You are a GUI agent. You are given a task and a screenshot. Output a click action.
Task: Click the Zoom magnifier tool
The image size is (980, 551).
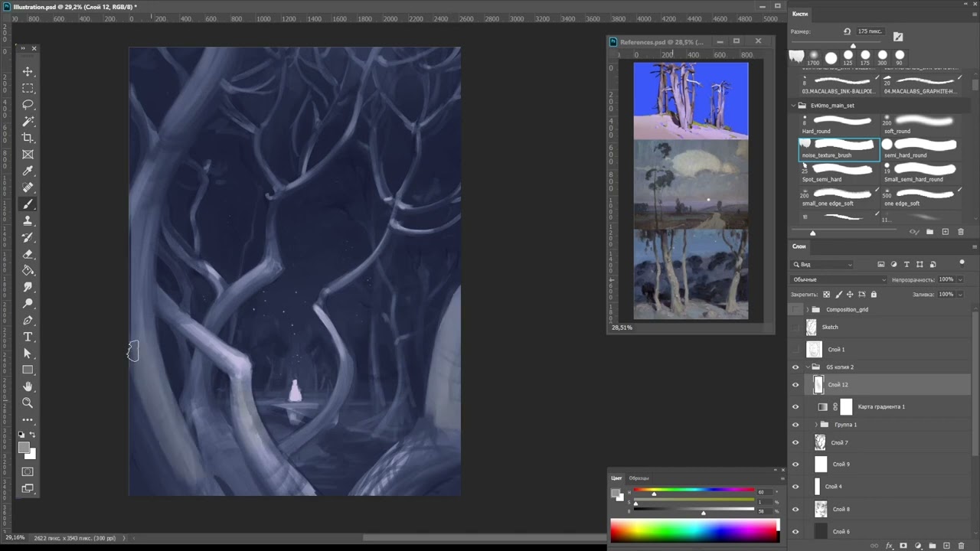[28, 403]
